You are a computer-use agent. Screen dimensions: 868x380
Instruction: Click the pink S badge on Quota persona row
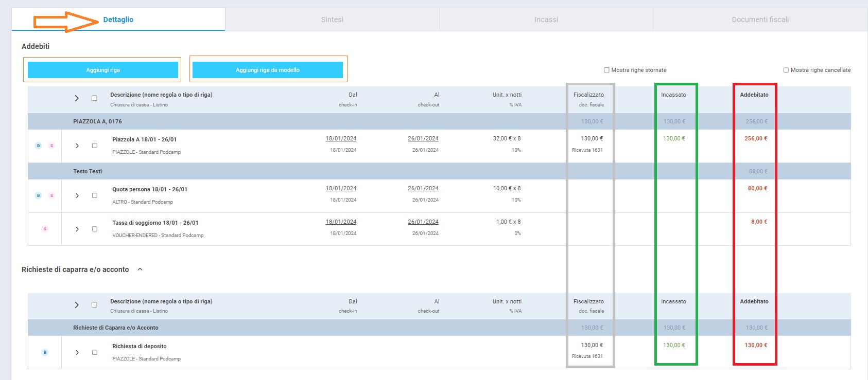pyautogui.click(x=51, y=195)
